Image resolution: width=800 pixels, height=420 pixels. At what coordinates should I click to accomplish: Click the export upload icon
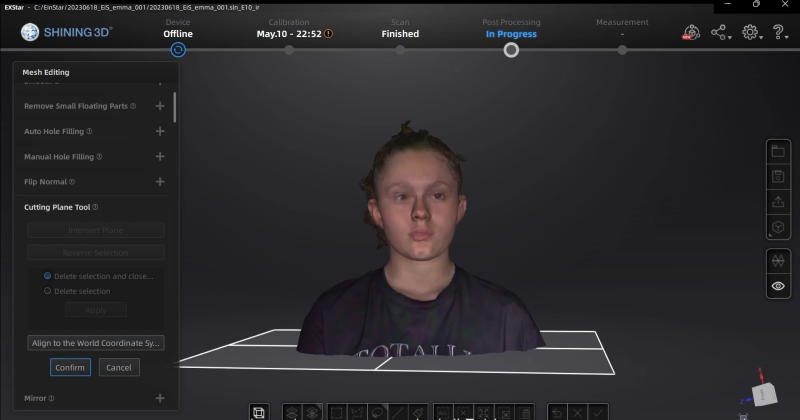point(778,202)
